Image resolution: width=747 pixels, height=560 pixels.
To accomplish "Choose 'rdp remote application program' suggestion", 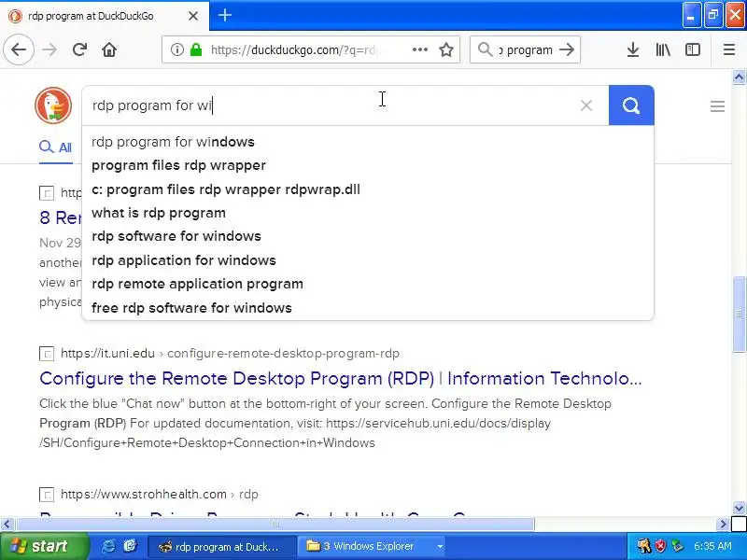I will pyautogui.click(x=368, y=284).
